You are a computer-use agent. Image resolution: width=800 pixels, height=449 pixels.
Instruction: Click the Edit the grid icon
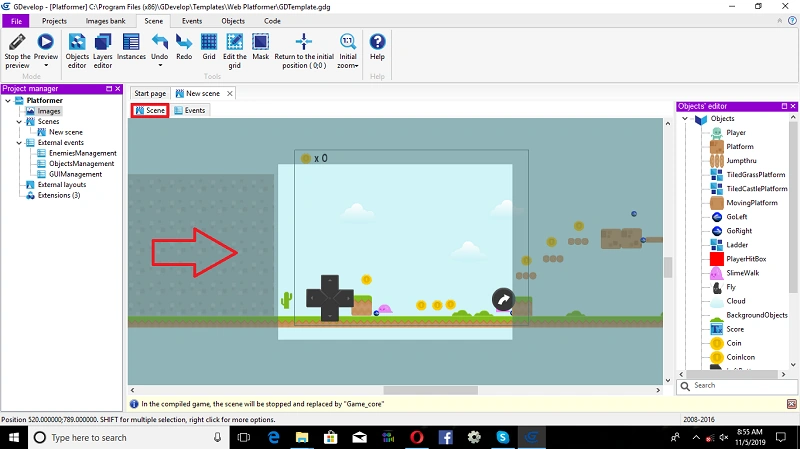tap(234, 42)
